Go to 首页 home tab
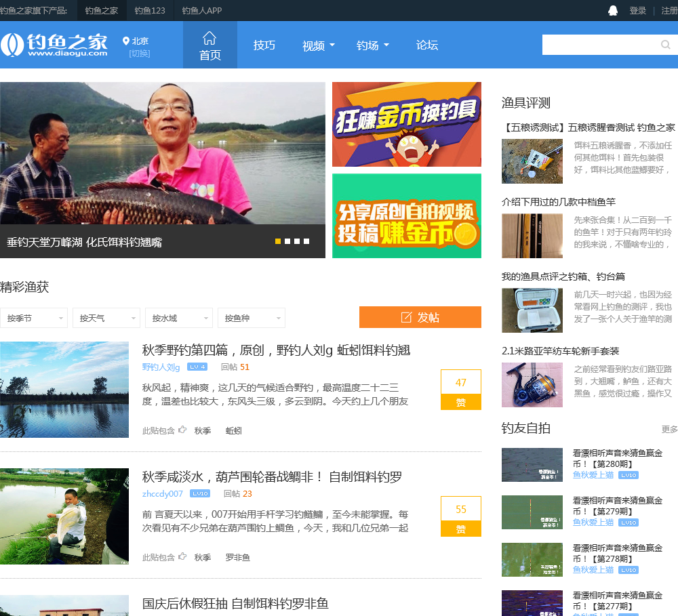678x616 pixels. point(210,45)
